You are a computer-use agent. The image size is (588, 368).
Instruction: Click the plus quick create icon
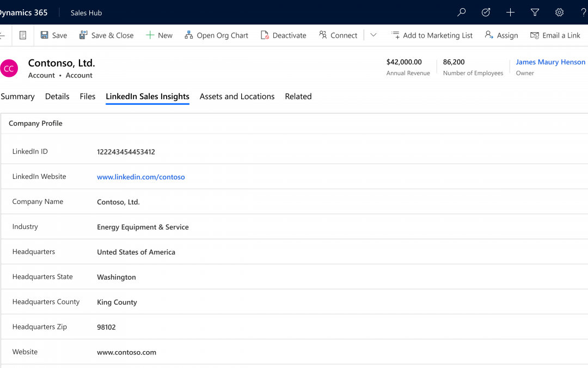point(510,13)
